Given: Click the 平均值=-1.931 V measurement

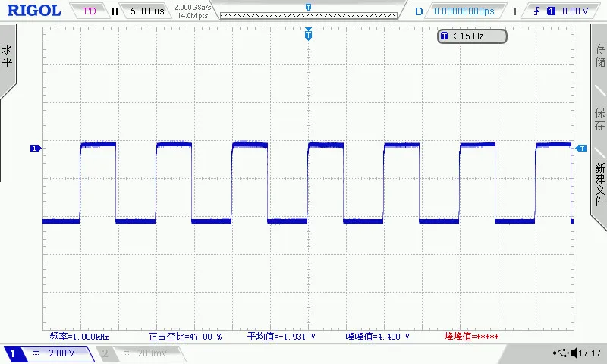Looking at the screenshot, I should pos(281,337).
